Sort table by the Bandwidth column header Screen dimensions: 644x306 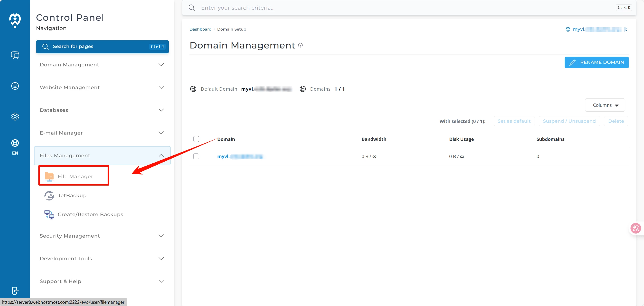374,139
